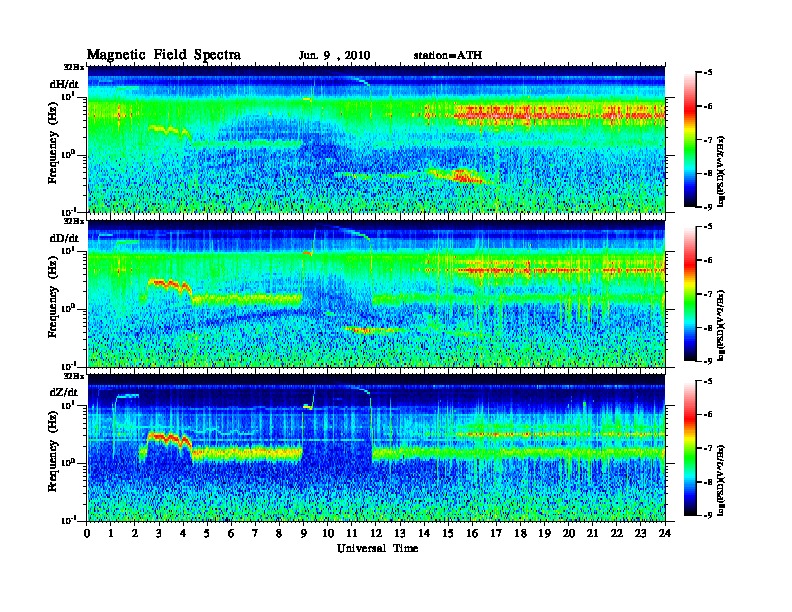792x612 pixels.
Task: Click the log(PSD) units label beside dZ/dt scale
Action: 721,479
